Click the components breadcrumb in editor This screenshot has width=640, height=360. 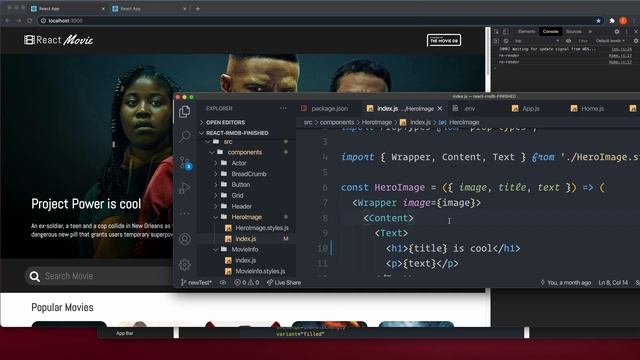[x=337, y=122]
